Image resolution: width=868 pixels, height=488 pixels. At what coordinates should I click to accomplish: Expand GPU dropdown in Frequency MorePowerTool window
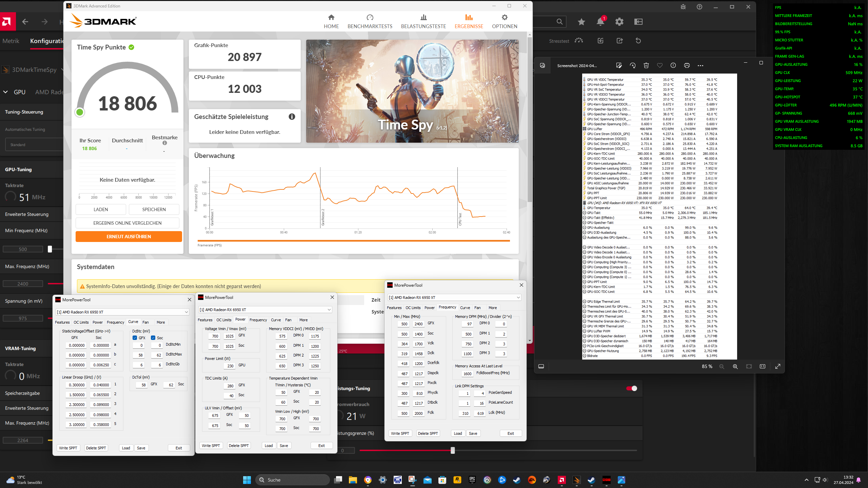(x=518, y=298)
